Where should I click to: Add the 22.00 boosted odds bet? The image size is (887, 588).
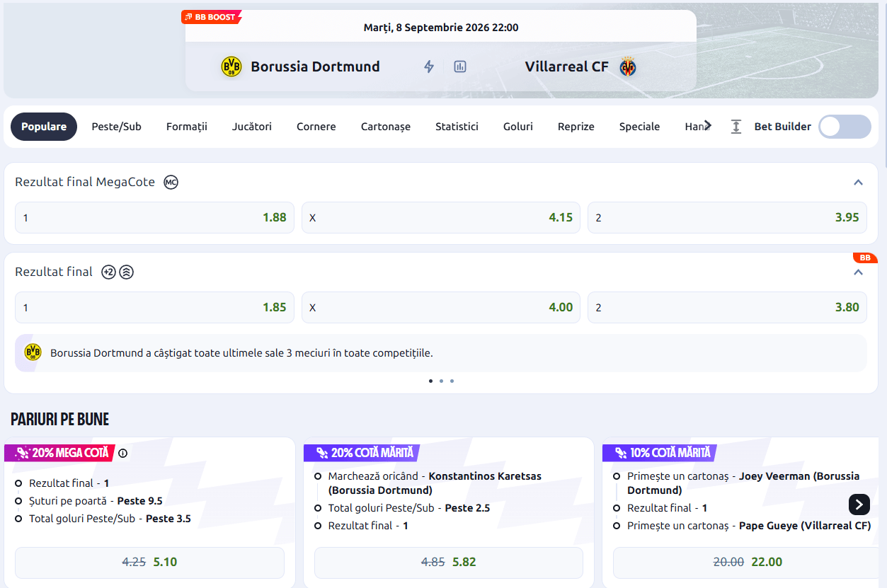pos(747,563)
